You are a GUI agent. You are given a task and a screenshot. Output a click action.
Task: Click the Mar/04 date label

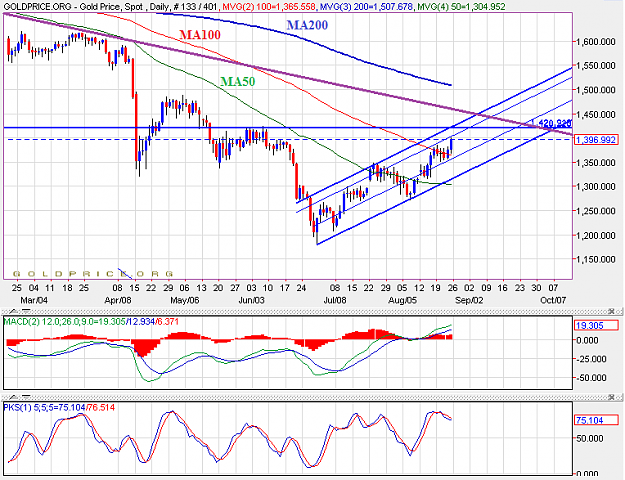point(33,300)
